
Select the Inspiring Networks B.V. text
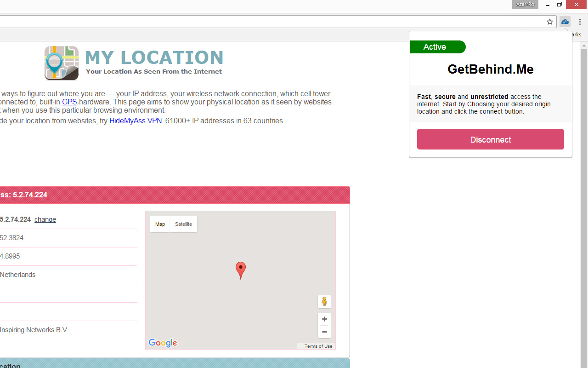click(x=34, y=330)
